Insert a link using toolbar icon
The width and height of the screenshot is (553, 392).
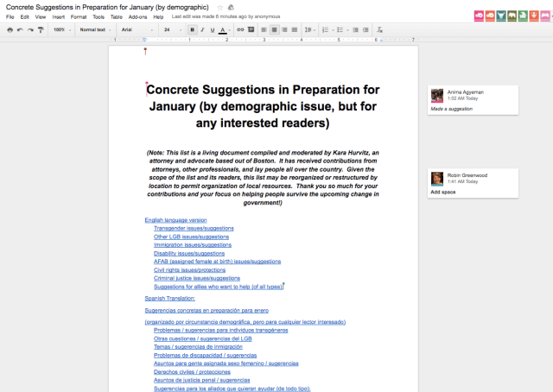(x=240, y=29)
